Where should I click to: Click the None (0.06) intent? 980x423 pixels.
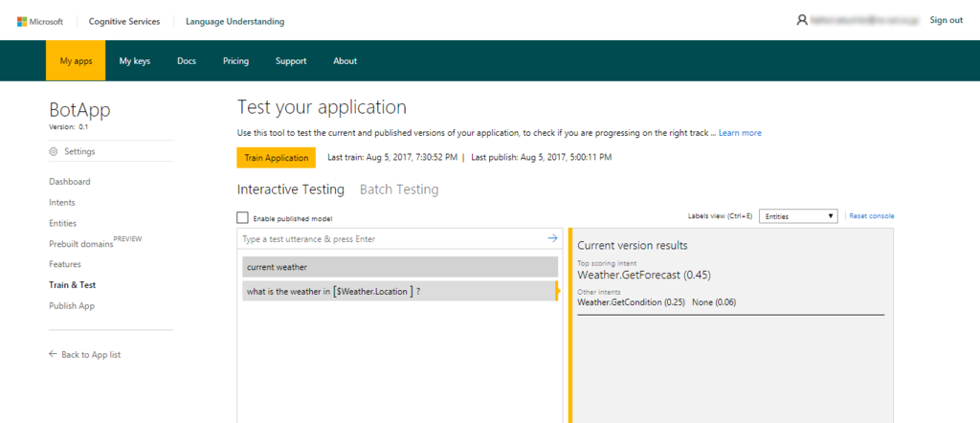tap(714, 302)
